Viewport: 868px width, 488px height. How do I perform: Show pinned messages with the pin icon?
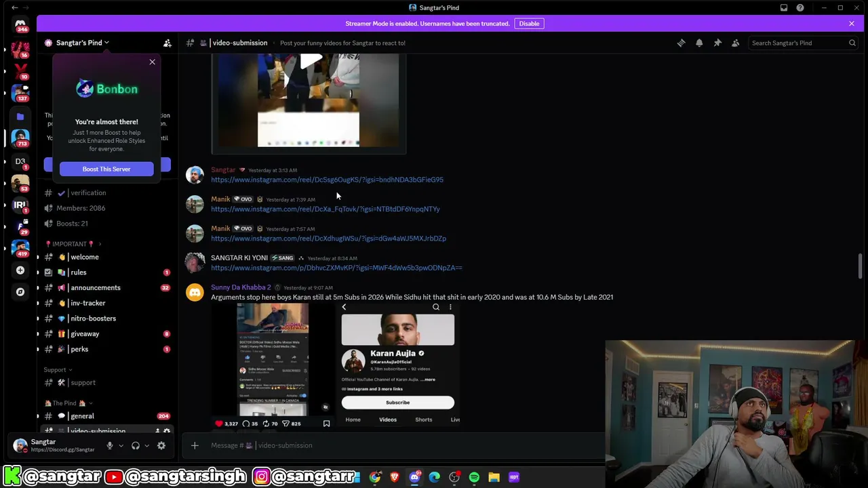(717, 43)
